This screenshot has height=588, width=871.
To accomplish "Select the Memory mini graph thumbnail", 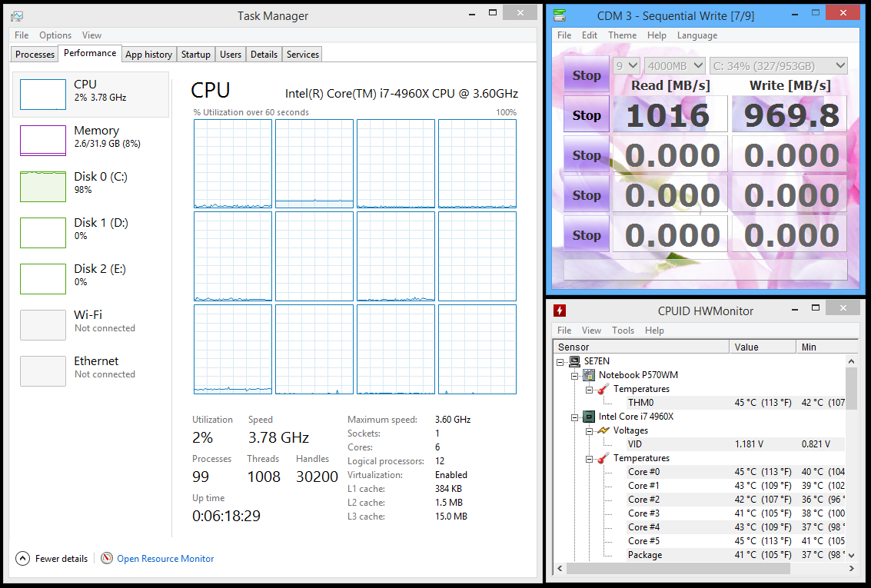I will pyautogui.click(x=43, y=140).
